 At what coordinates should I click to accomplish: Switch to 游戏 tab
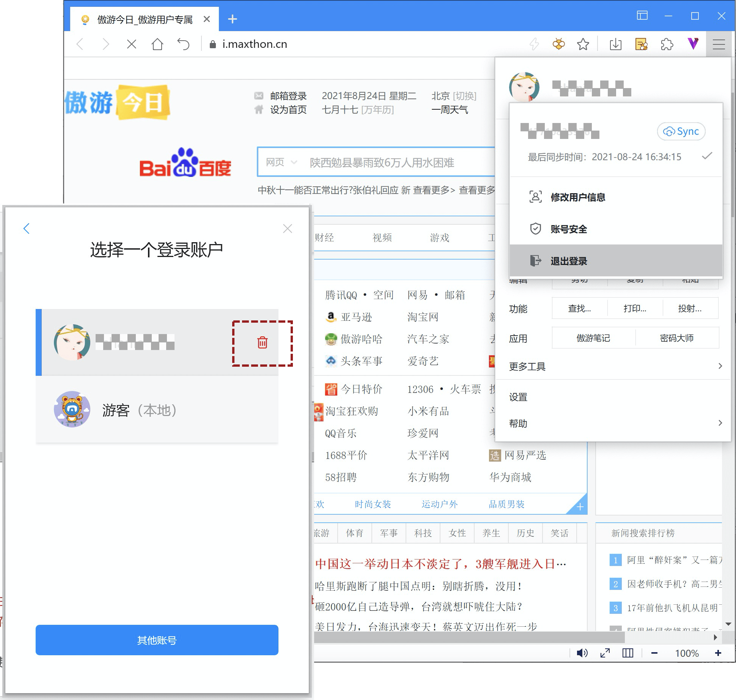point(440,238)
